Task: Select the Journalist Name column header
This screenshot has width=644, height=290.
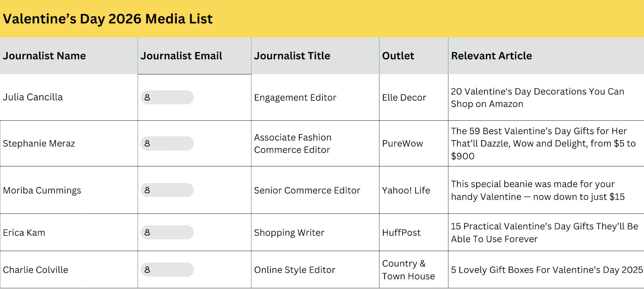Action: pyautogui.click(x=44, y=56)
